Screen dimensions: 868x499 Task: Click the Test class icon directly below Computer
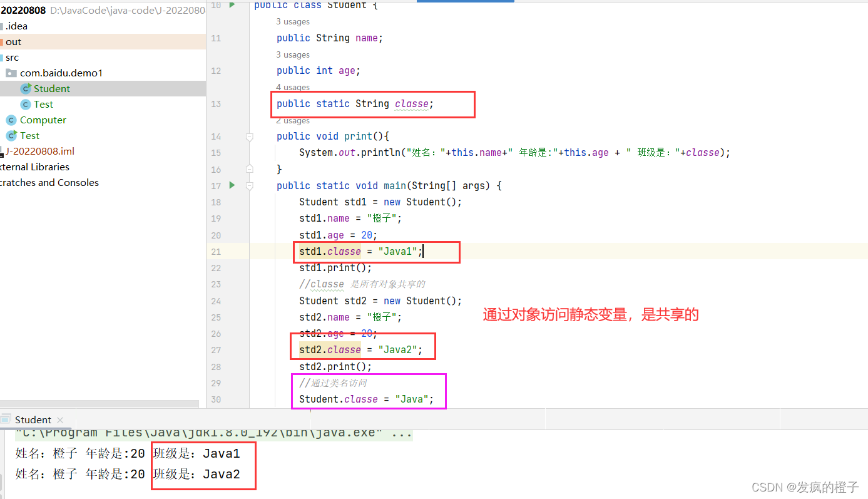[x=11, y=136]
